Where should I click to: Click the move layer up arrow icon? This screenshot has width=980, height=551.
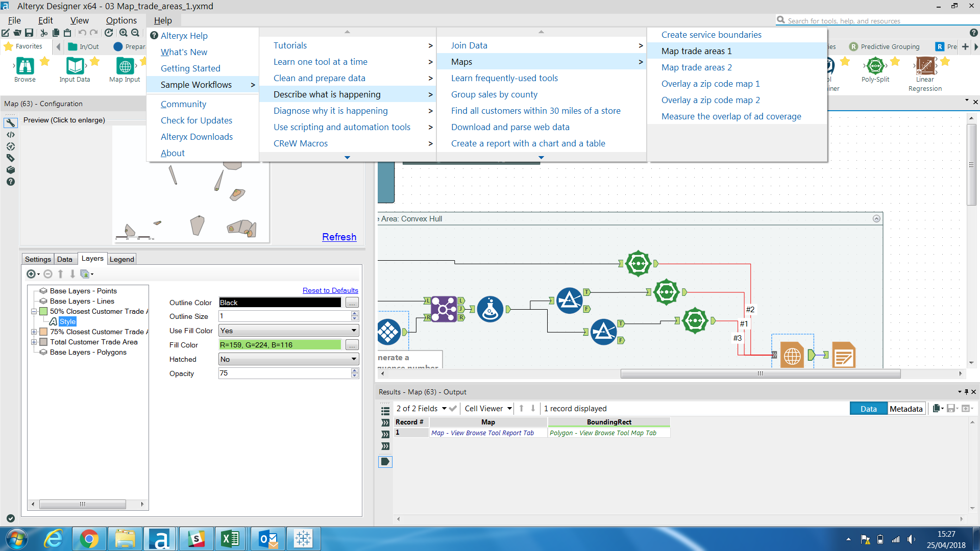[x=60, y=274]
